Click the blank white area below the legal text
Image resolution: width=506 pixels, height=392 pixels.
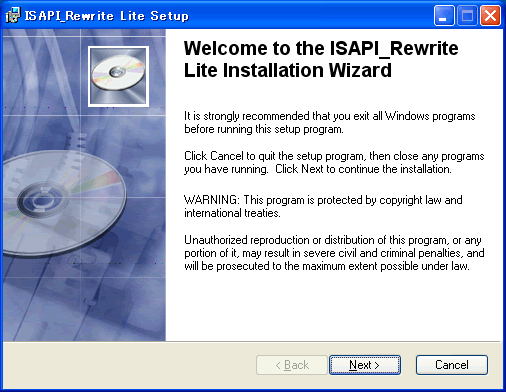[333, 307]
